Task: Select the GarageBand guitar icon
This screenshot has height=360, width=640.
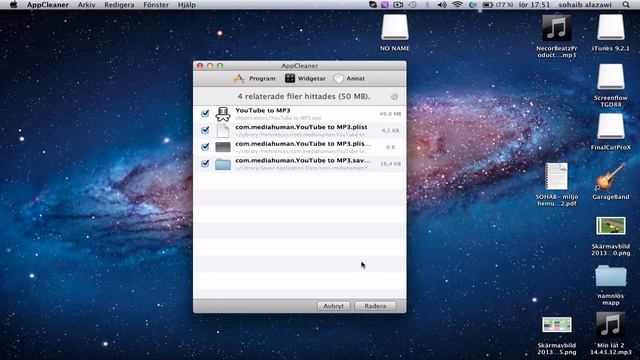Action: click(x=610, y=176)
